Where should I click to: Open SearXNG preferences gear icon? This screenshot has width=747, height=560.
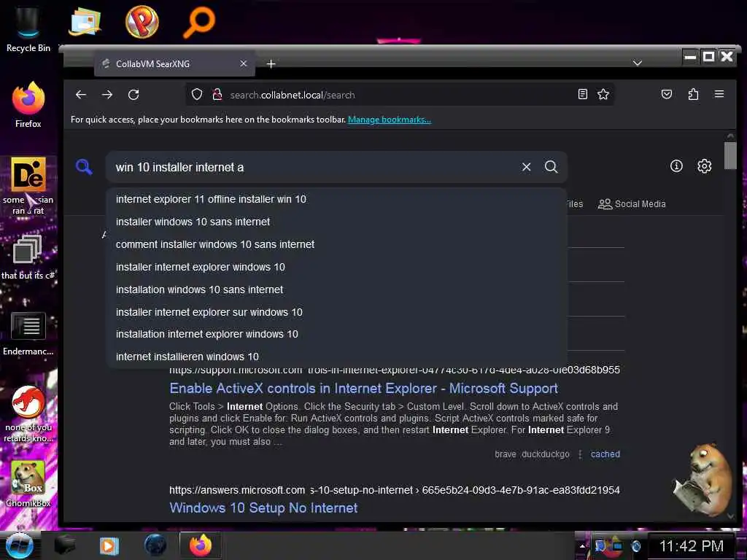[705, 166]
